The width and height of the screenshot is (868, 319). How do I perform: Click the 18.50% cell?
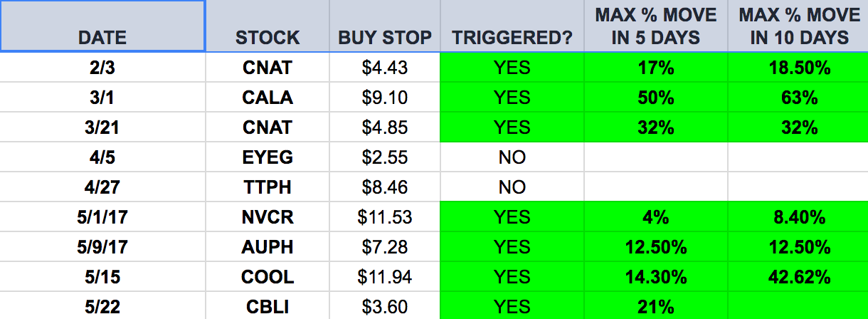[x=798, y=67]
